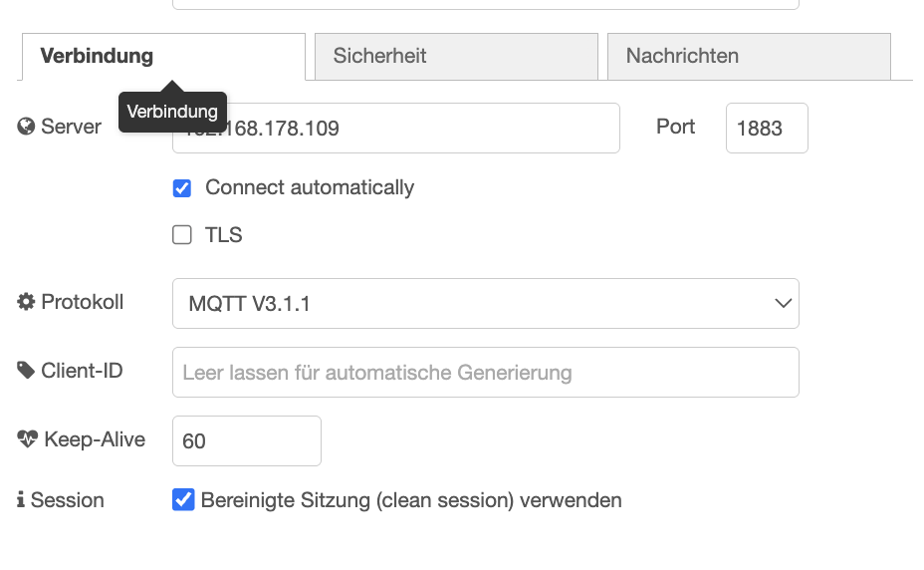This screenshot has height=570, width=924.
Task: Focus the Port field showing 1883
Action: coord(766,128)
